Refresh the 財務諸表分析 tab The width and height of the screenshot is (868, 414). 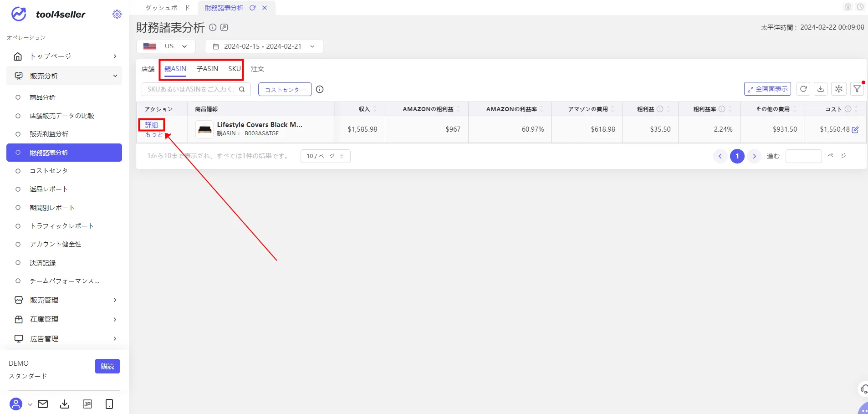(x=252, y=8)
